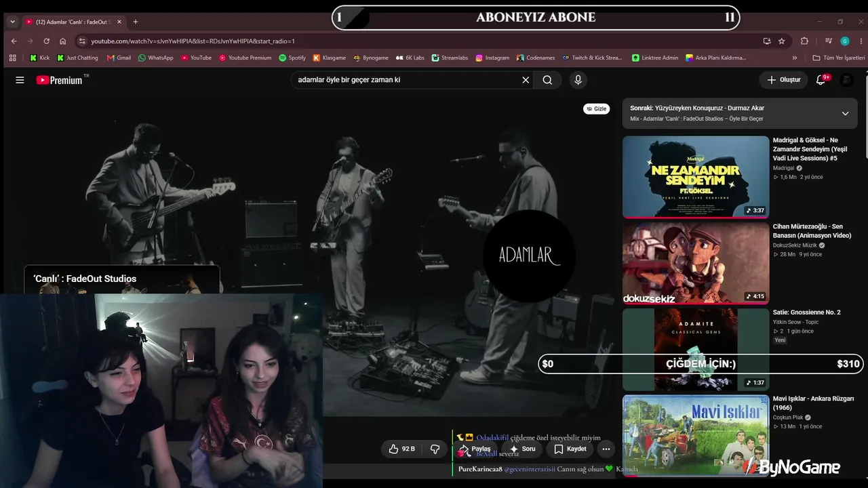Open the YouTube account avatar menu

[847, 80]
